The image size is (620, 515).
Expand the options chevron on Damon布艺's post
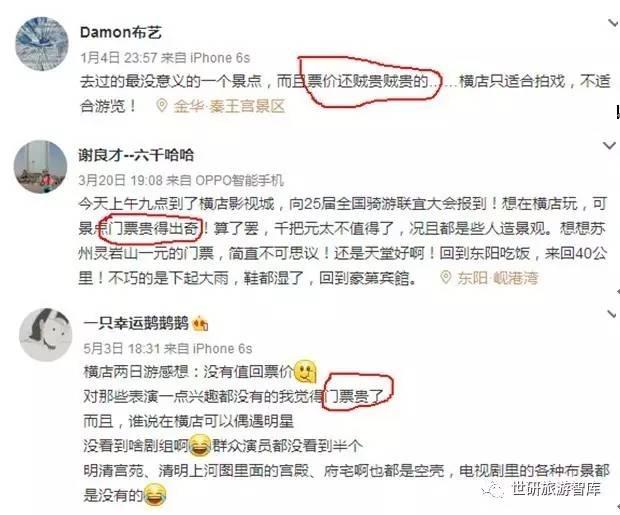tap(613, 23)
